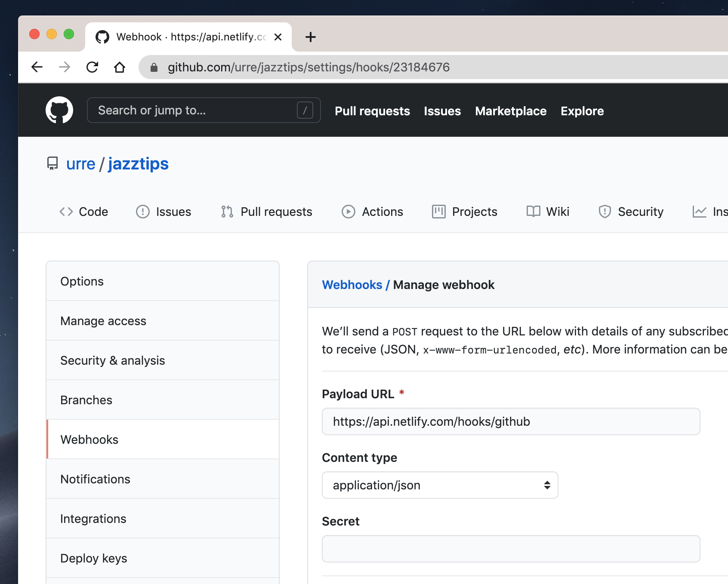Click Issues in the GitHub header
The width and height of the screenshot is (728, 584).
(x=442, y=111)
